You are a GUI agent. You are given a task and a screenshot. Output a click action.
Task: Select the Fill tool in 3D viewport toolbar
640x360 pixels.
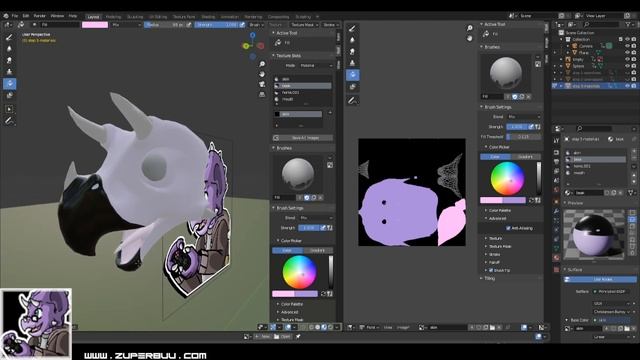tap(9, 84)
